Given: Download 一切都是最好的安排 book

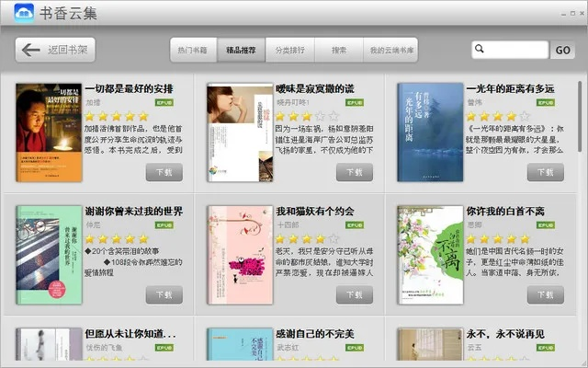Looking at the screenshot, I should (164, 173).
